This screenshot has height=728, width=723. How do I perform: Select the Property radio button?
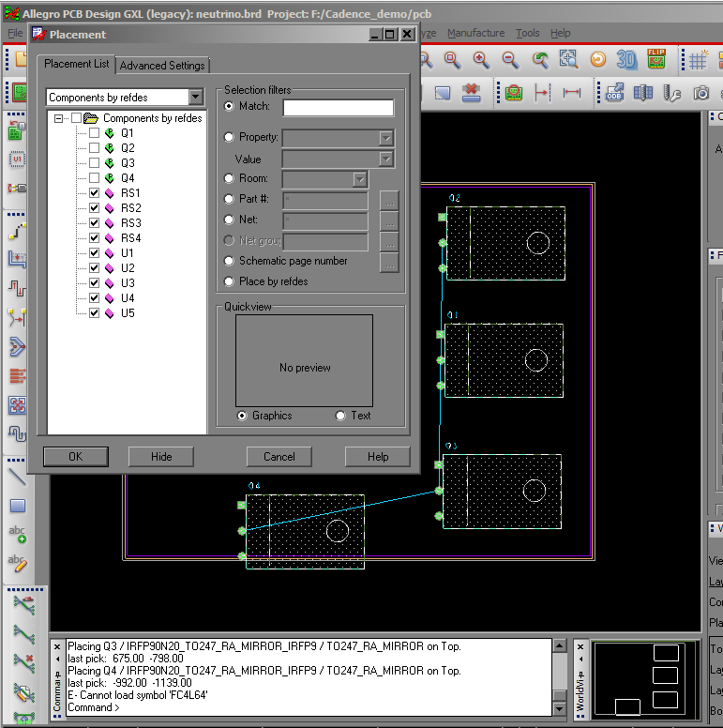(x=229, y=137)
